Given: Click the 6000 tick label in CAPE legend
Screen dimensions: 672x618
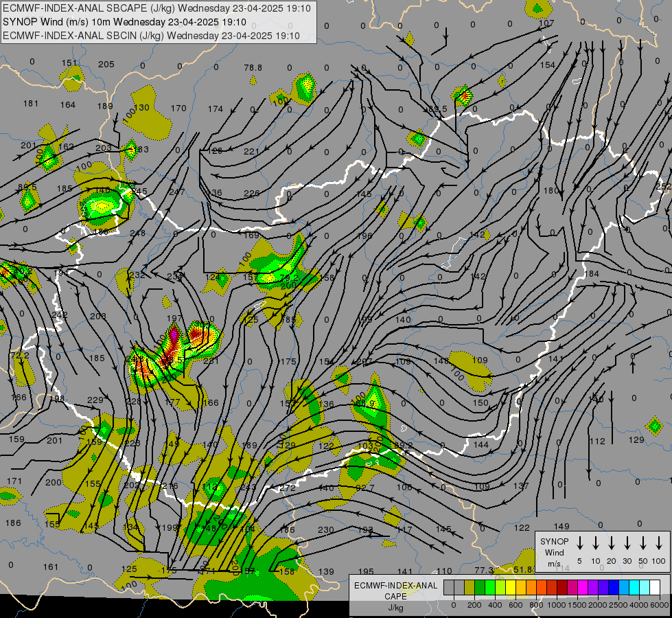Looking at the screenshot, I should [660, 605].
